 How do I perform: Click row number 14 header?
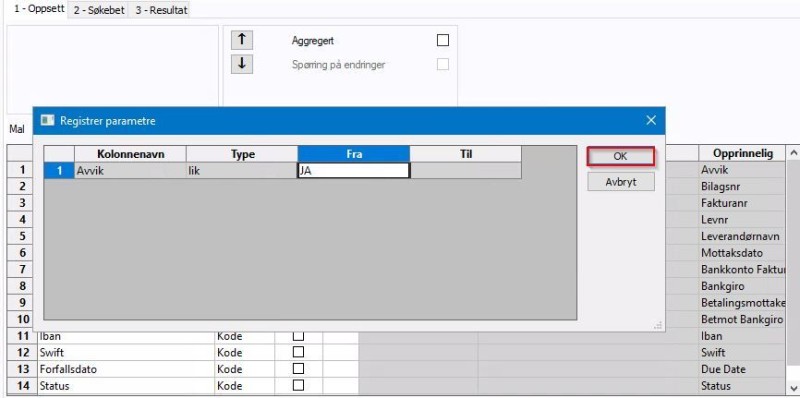coord(23,385)
